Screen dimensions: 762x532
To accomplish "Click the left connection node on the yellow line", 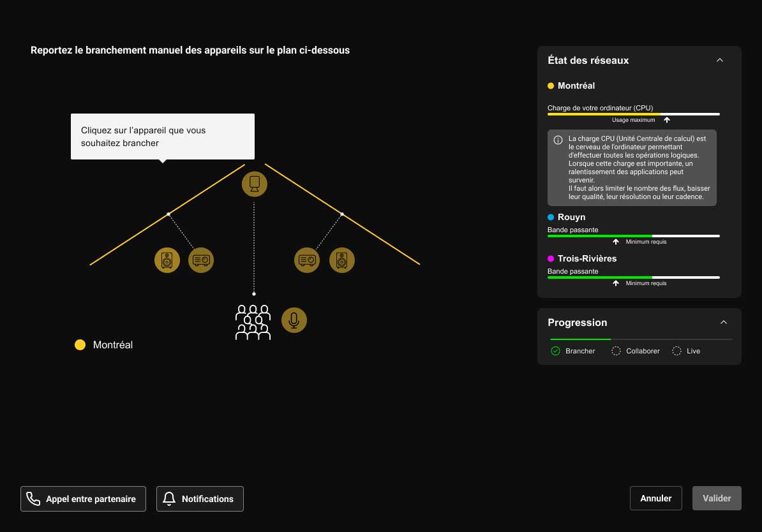I will coord(168,214).
